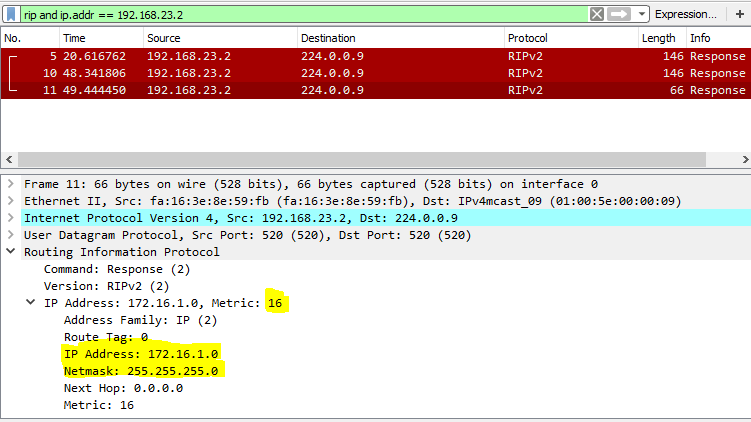This screenshot has width=751, height=422.
Task: Select packet number 11 at time 49.444450
Action: [376, 90]
